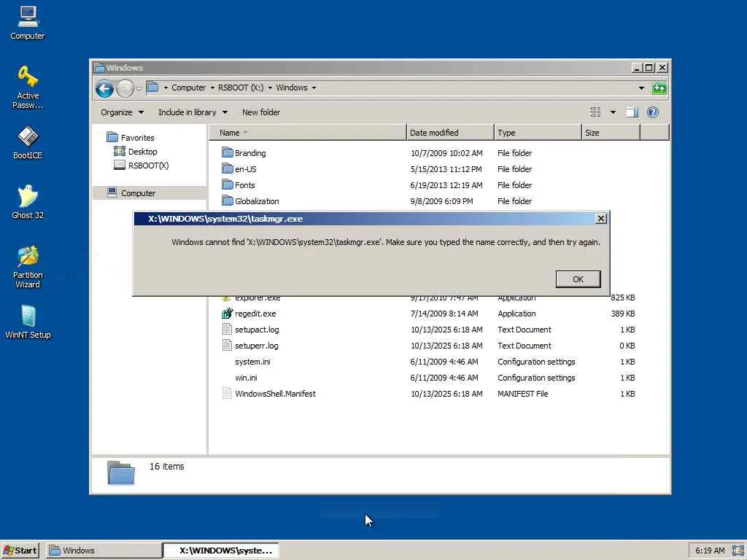Click the Start button on taskbar
Screen dimensions: 747x560
point(20,551)
